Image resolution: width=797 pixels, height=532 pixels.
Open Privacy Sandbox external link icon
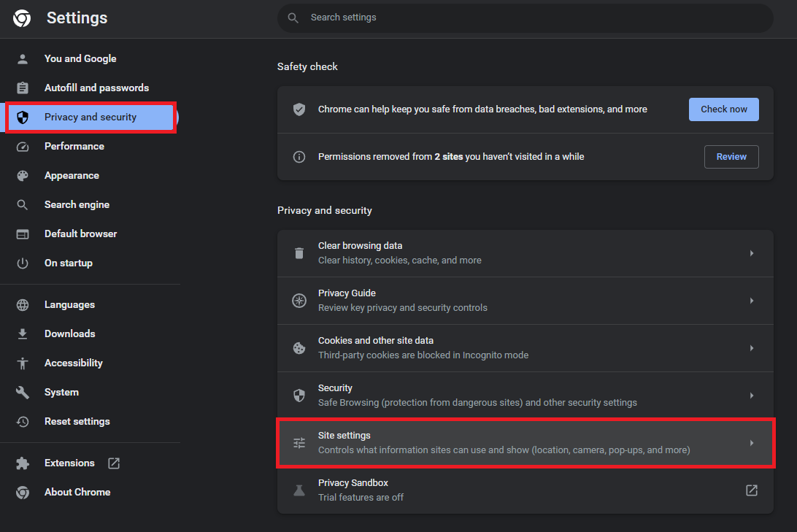pyautogui.click(x=751, y=490)
